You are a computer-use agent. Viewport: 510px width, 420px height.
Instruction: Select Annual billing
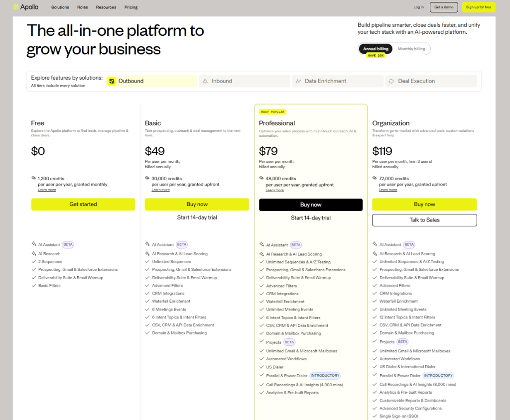click(x=375, y=49)
